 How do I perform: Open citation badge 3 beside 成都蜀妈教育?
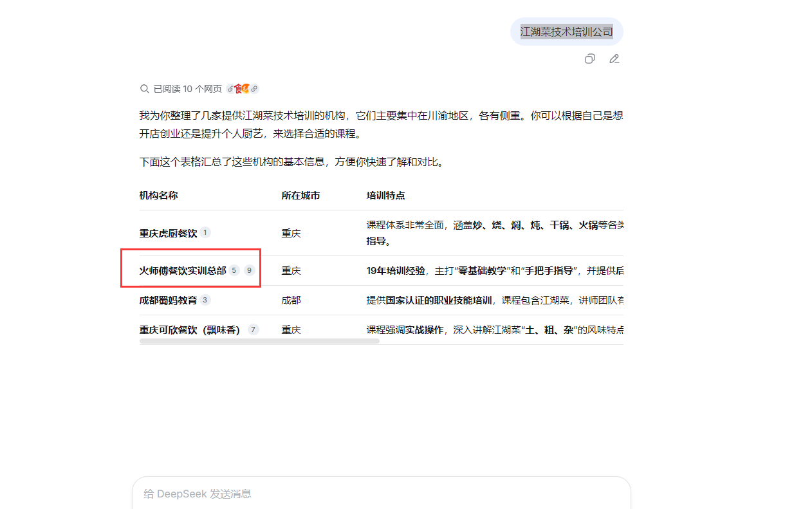205,300
